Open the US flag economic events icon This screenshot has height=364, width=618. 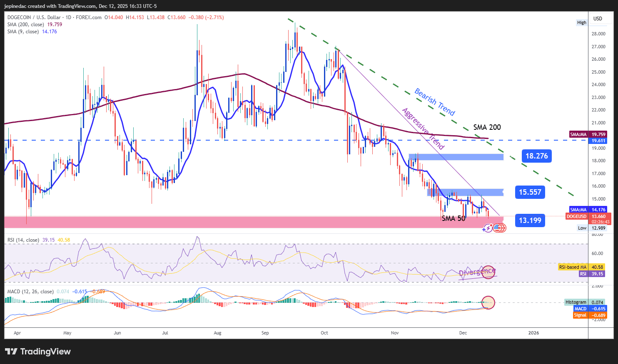tap(499, 228)
